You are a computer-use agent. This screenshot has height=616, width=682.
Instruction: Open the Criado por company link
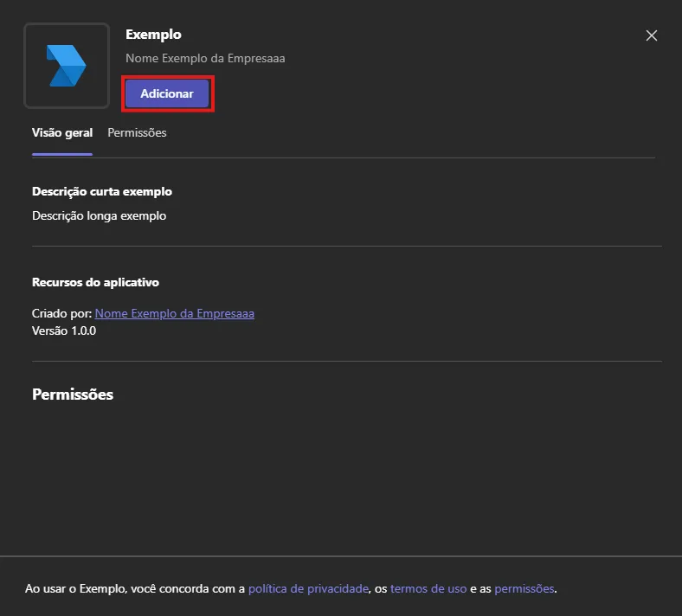175,313
